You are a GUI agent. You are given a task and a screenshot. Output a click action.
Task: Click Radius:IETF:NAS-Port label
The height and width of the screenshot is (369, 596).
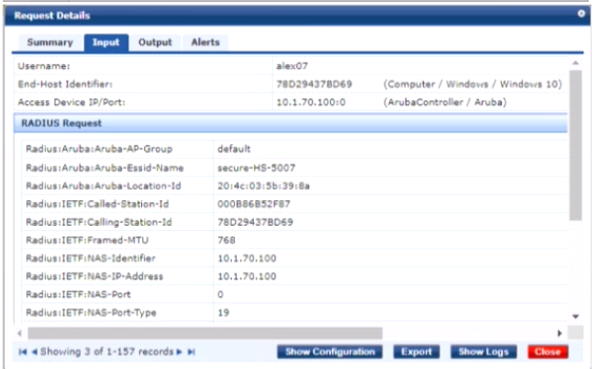pos(78,295)
